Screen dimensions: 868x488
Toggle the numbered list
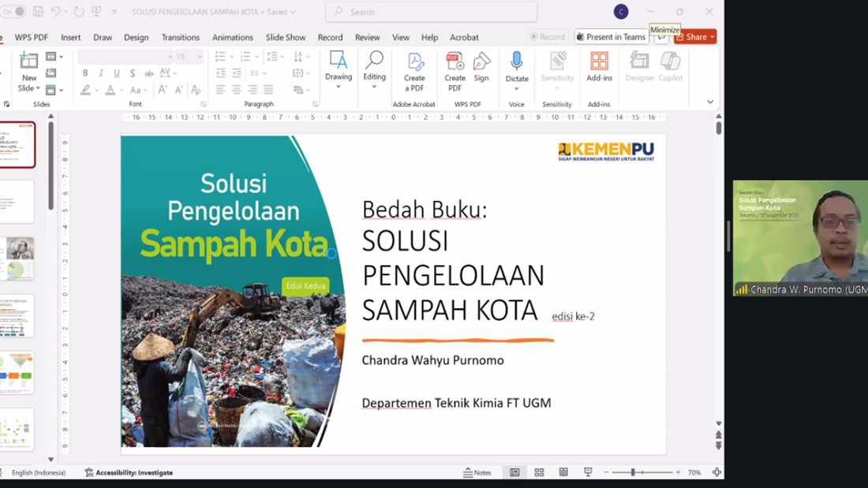245,57
